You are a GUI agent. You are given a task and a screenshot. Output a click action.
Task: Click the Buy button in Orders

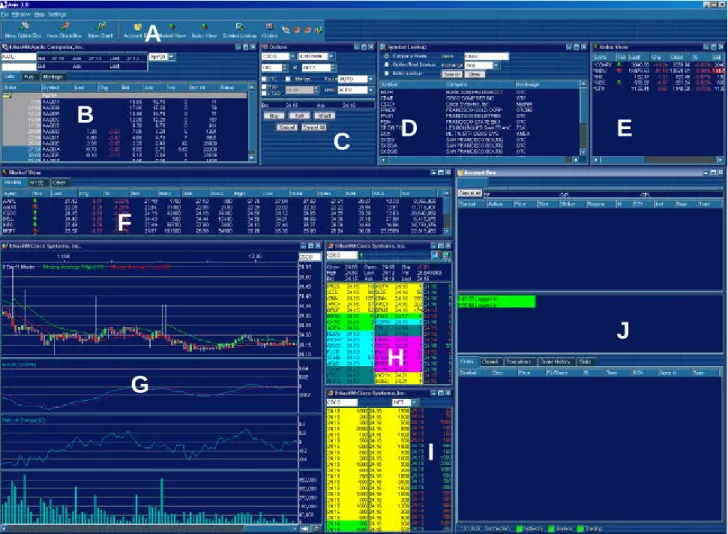pos(274,116)
